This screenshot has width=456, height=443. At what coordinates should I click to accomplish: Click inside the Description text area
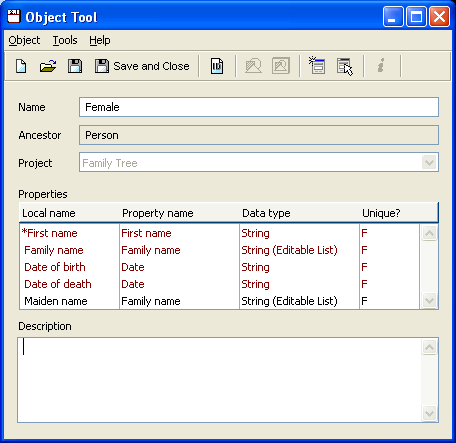click(219, 380)
